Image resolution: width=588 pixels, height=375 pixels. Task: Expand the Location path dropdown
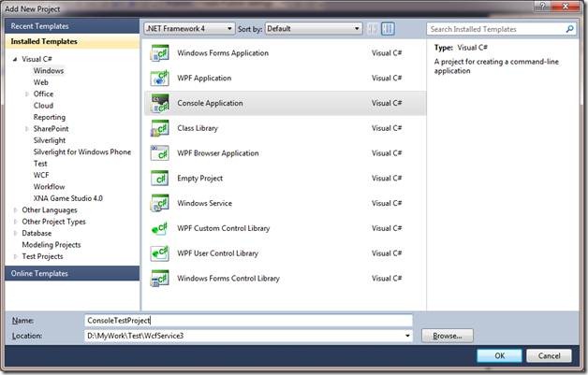408,335
